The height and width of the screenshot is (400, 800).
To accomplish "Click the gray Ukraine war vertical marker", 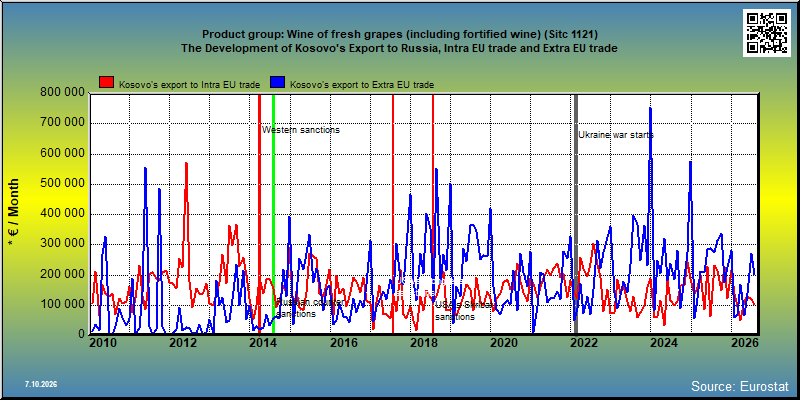I will point(576,214).
